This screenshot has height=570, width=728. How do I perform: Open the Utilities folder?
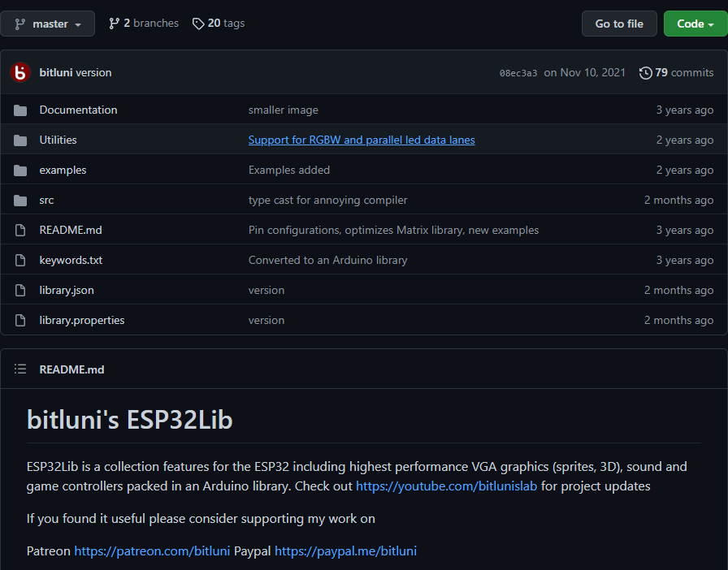(x=58, y=140)
